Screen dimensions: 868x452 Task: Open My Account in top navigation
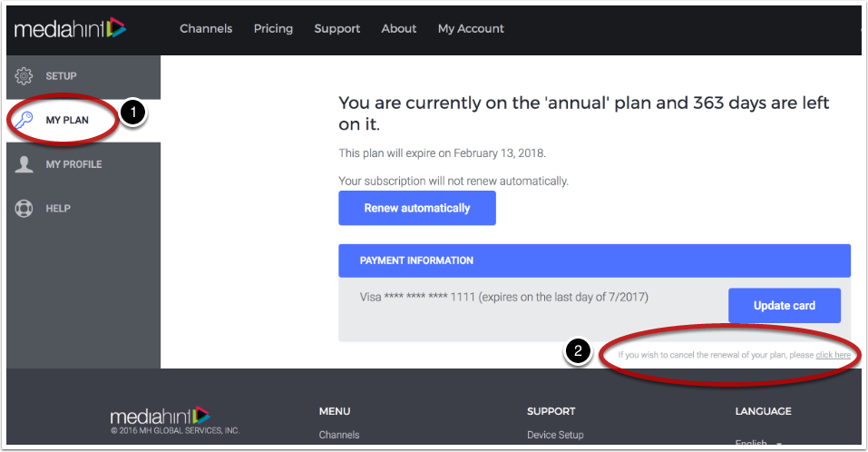[x=471, y=29]
